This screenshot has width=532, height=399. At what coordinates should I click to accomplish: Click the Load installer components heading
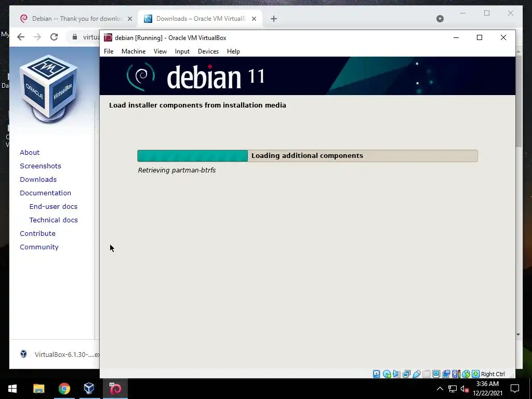click(197, 105)
